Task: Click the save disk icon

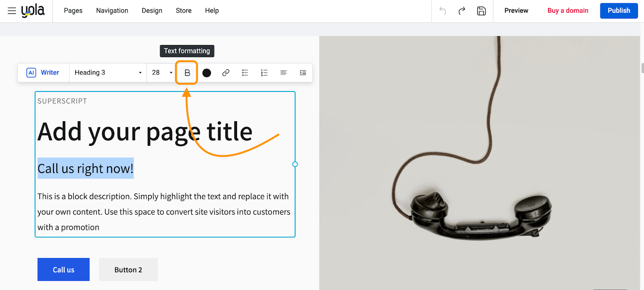Action: click(481, 11)
